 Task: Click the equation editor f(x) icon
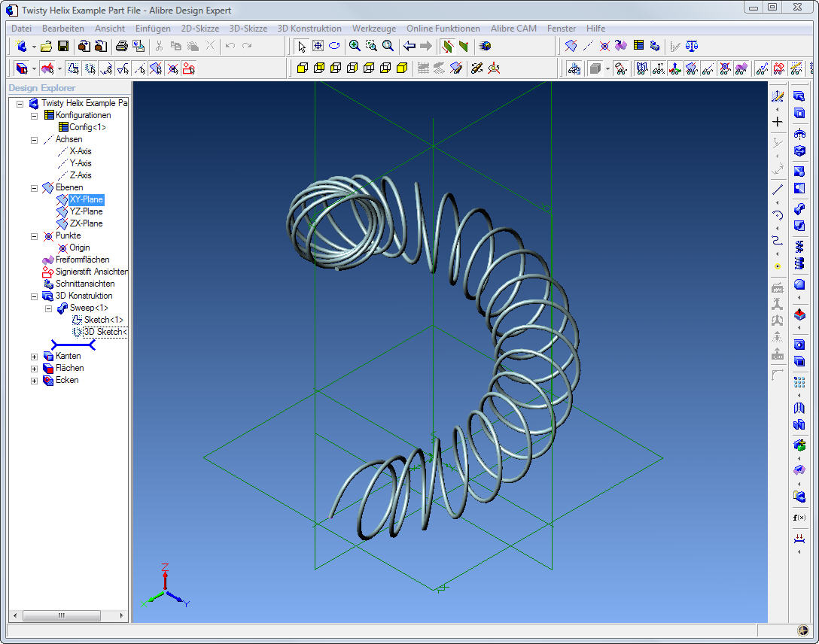pyautogui.click(x=799, y=518)
